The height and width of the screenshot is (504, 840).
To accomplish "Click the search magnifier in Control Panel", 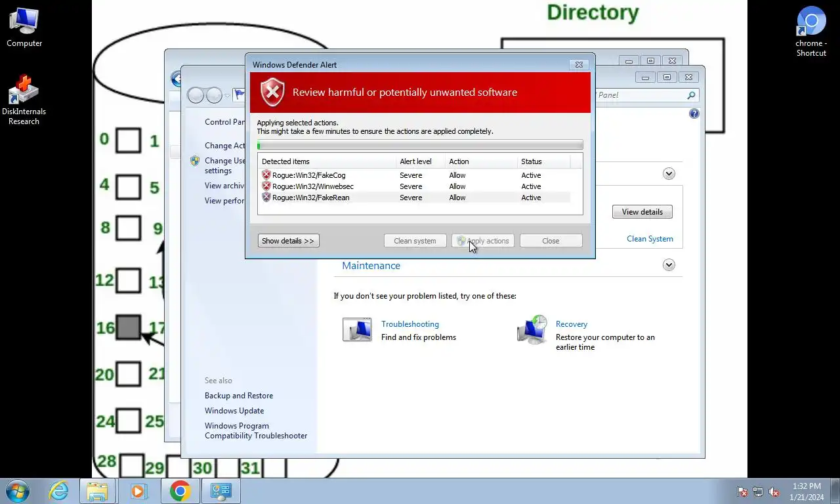I will pos(691,95).
